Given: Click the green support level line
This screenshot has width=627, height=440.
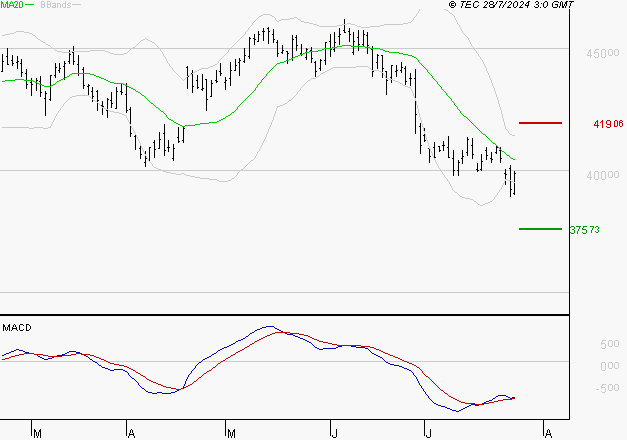Looking at the screenshot, I should (540, 229).
